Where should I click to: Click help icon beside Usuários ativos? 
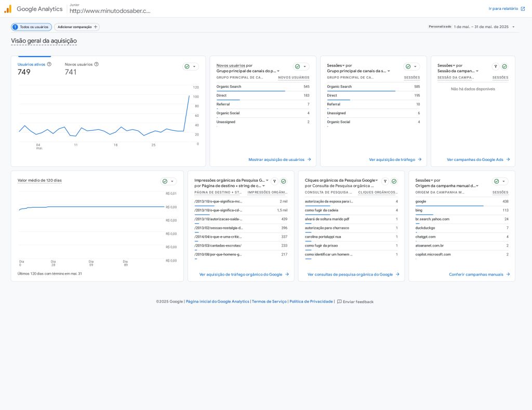pos(49,64)
